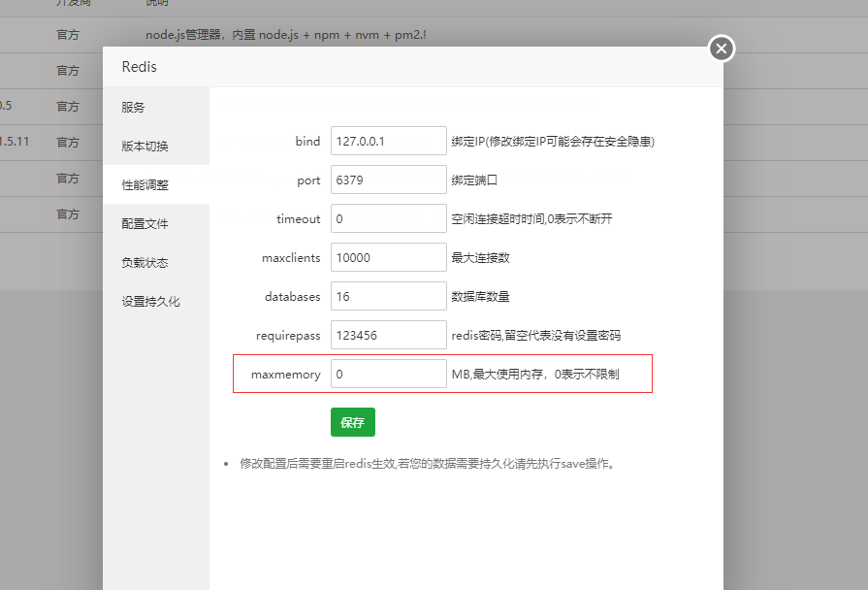This screenshot has height=590, width=868.
Task: Click the bind input showing 127.0.0.1
Action: [388, 142]
